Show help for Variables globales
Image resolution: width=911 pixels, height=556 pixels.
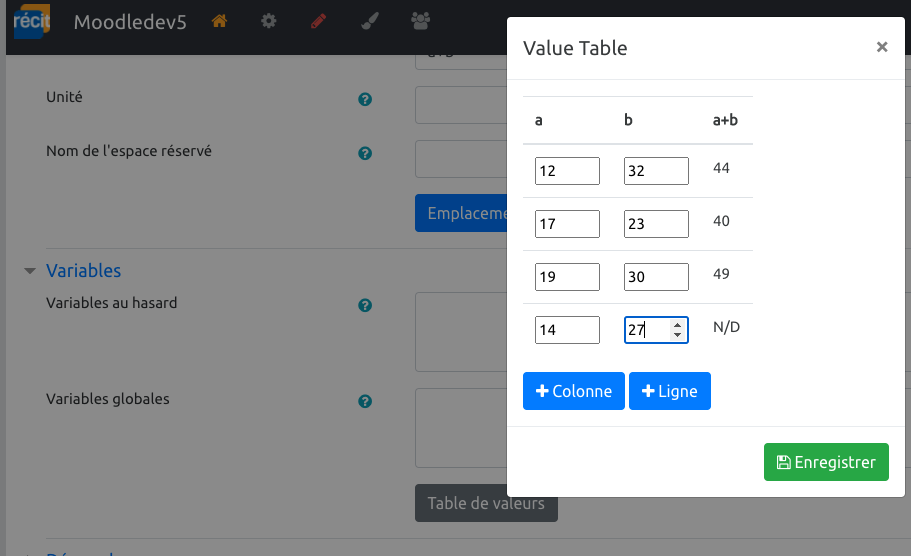point(365,402)
